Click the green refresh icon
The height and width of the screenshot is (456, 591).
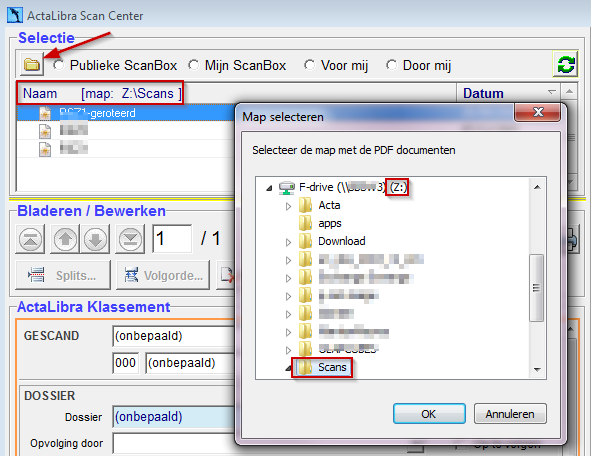[x=565, y=64]
